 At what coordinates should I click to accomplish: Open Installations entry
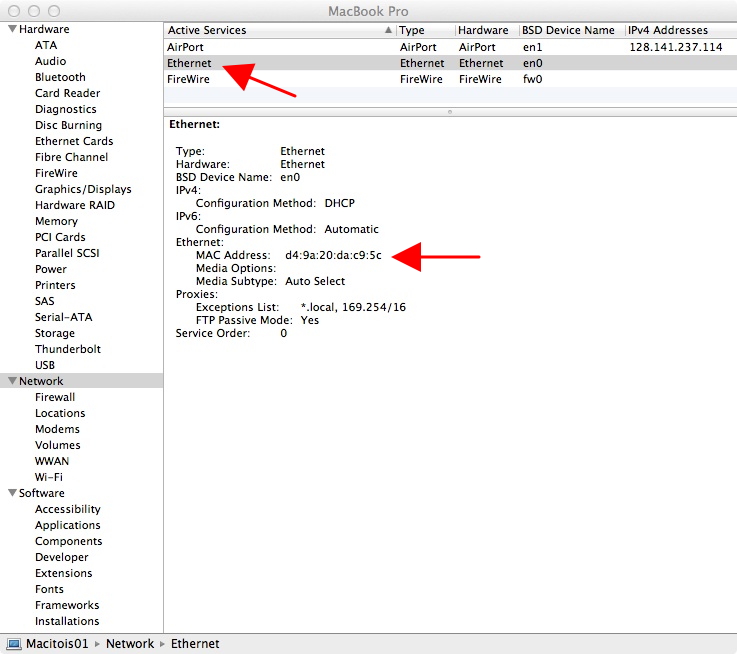coord(67,621)
